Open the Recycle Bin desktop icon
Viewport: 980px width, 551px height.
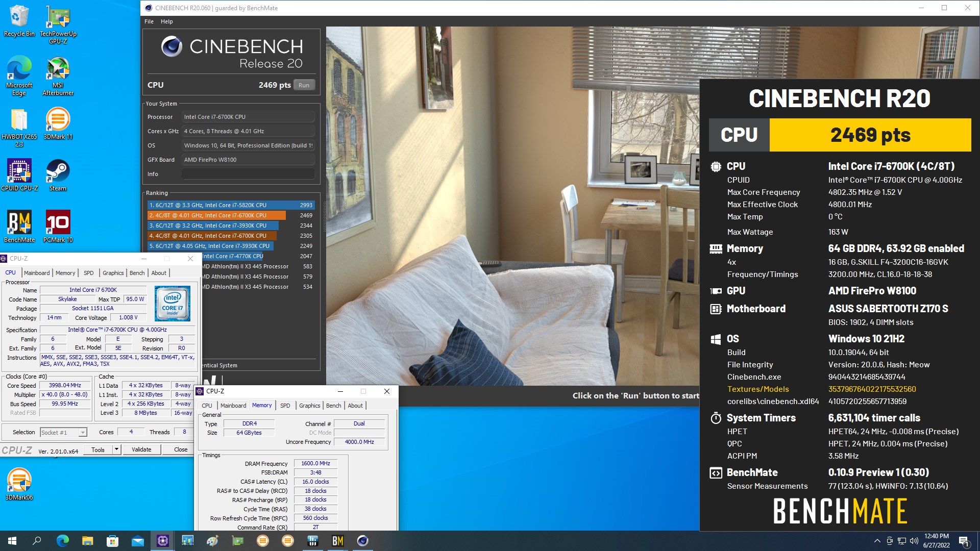click(19, 20)
